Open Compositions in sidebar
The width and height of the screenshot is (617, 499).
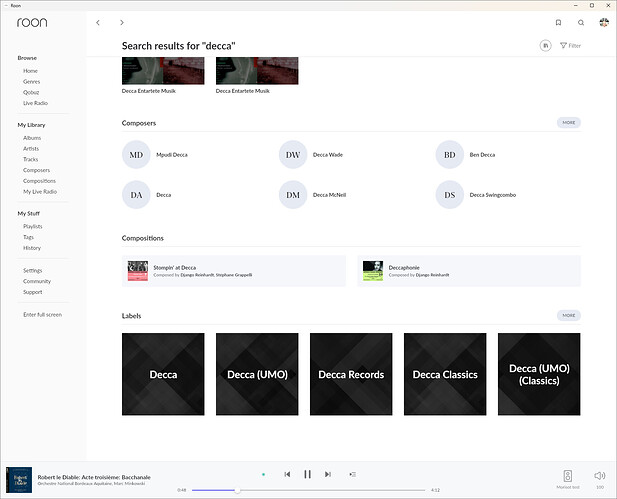39,181
